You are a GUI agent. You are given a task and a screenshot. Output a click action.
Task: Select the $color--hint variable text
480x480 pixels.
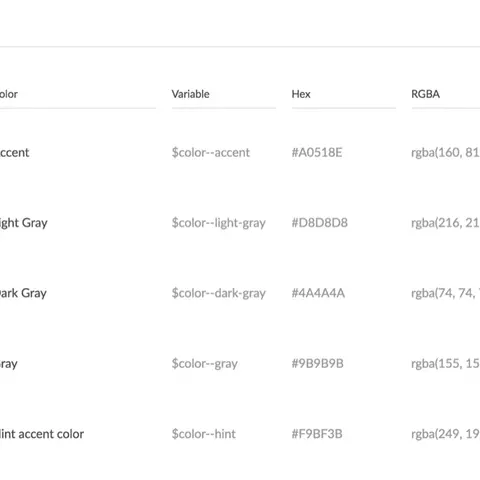(204, 434)
